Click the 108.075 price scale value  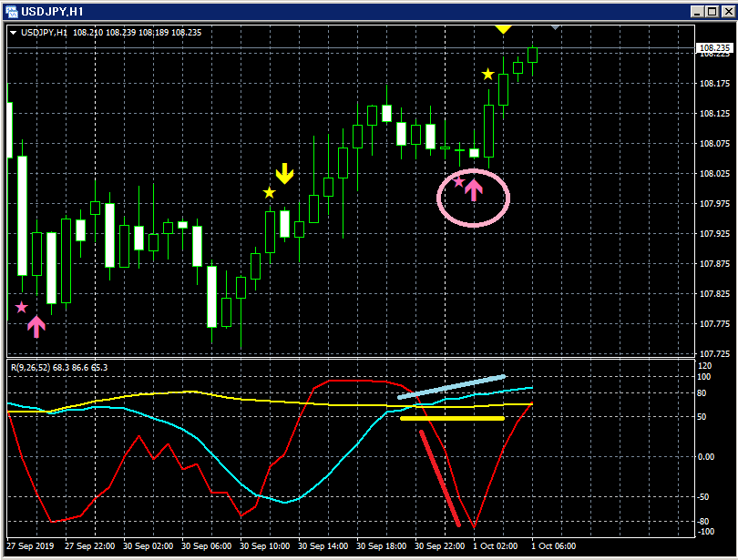click(x=714, y=143)
